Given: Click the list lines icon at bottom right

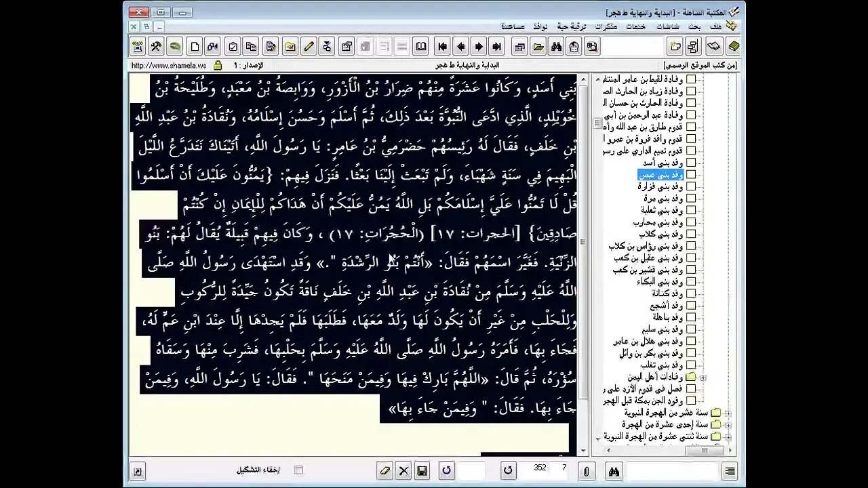Looking at the screenshot, I should pyautogui.click(x=730, y=470).
